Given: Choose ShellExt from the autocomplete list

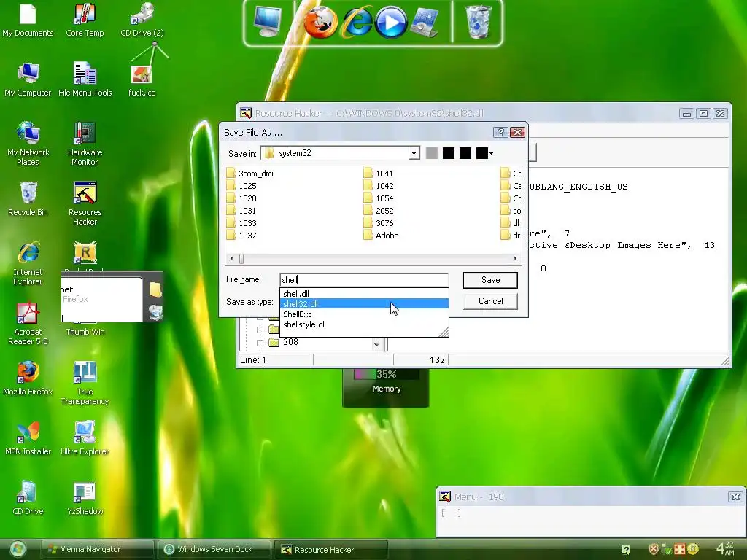Looking at the screenshot, I should pos(364,314).
